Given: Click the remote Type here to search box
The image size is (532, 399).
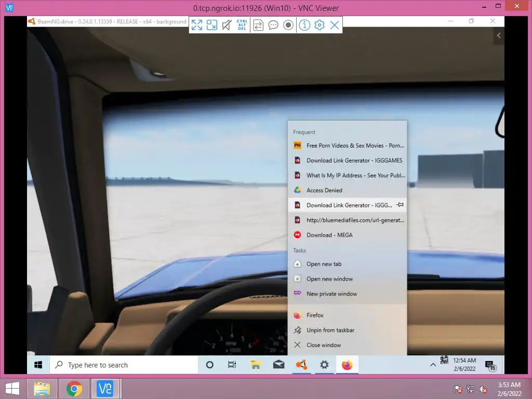Looking at the screenshot, I should (x=124, y=365).
